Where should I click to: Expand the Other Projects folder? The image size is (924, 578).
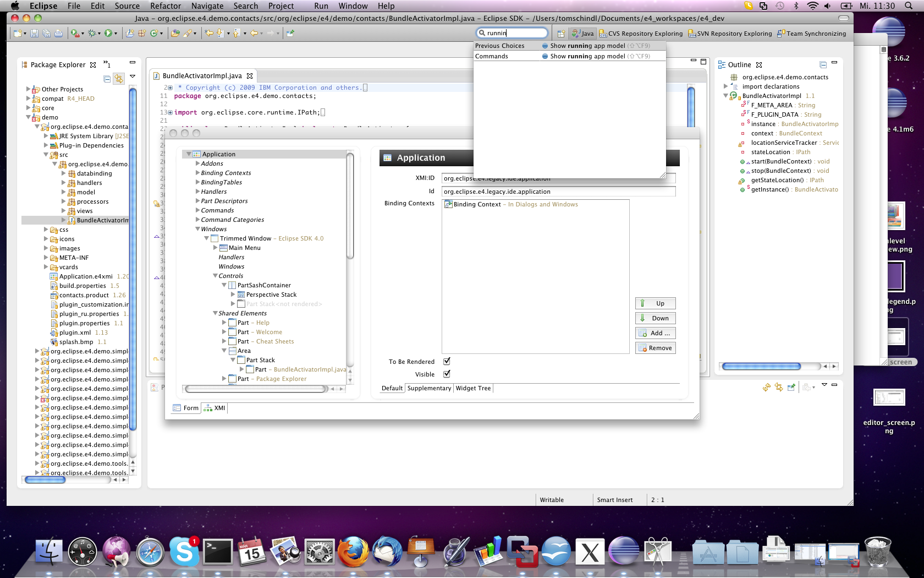28,89
